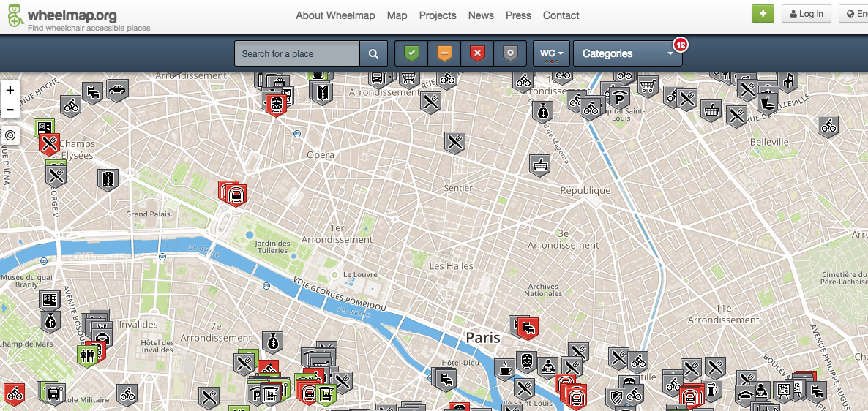Click the money bag marker near Rue de Magenta
This screenshot has height=411, width=868.
542,111
